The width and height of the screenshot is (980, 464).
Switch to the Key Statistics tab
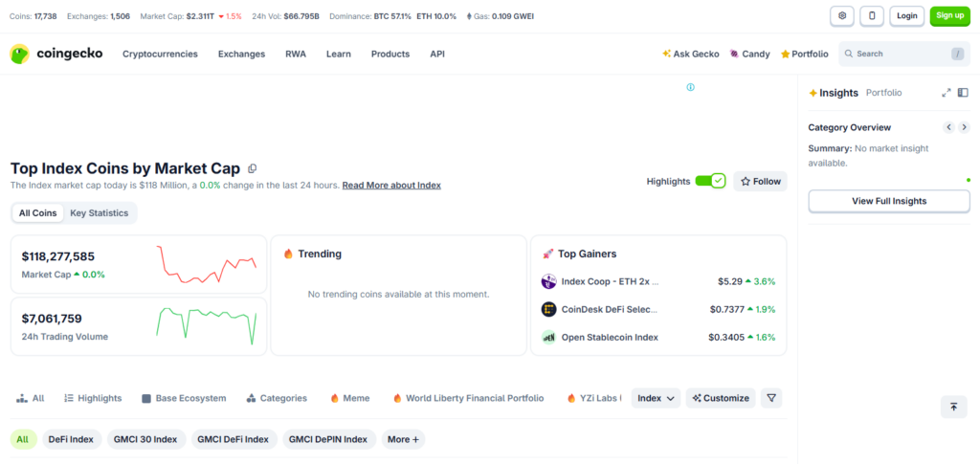pos(100,213)
